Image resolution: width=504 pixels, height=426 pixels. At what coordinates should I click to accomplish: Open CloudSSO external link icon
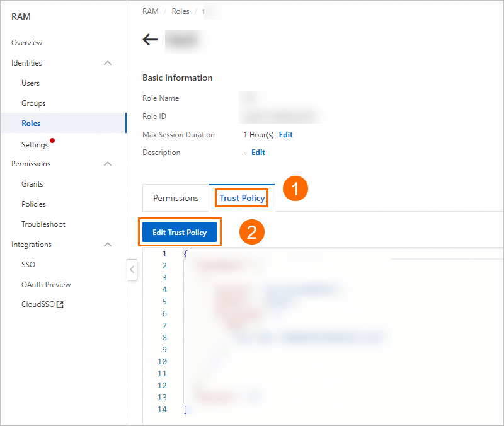(60, 304)
